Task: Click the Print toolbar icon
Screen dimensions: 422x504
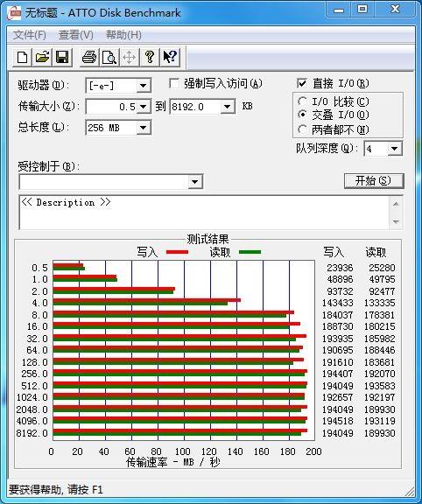Action: (x=89, y=57)
